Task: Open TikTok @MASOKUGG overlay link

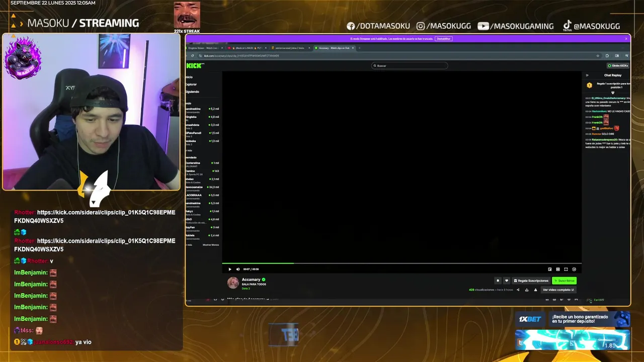Action: click(591, 26)
